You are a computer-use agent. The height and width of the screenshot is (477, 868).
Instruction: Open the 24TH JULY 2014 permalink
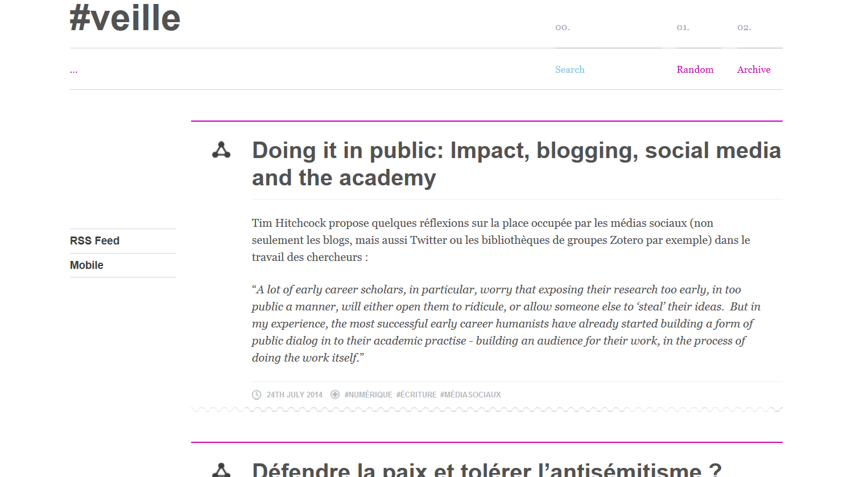(294, 395)
